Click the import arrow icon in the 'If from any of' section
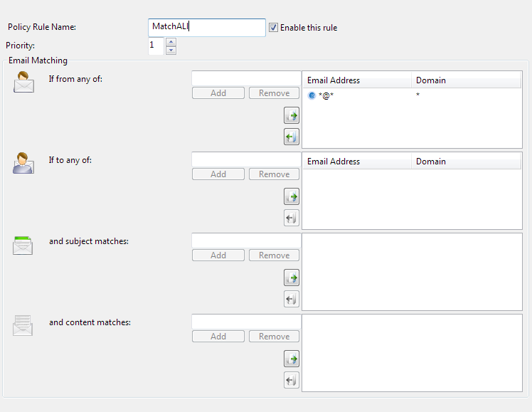532x412 pixels. tap(291, 115)
